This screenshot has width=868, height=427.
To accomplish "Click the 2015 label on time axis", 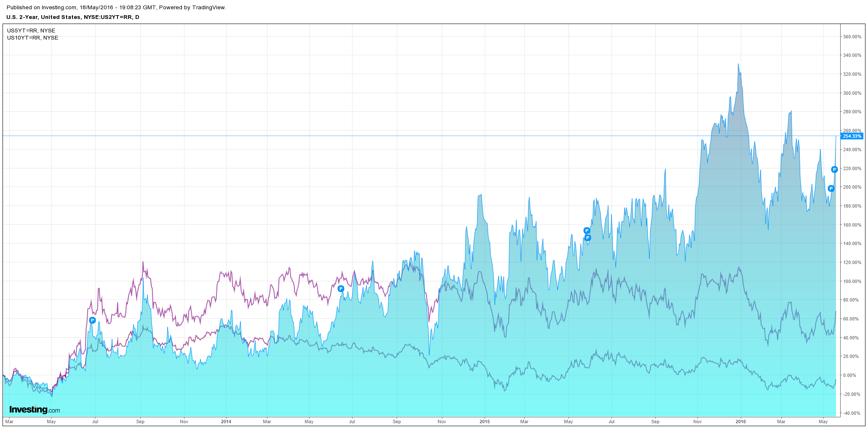I will [485, 422].
